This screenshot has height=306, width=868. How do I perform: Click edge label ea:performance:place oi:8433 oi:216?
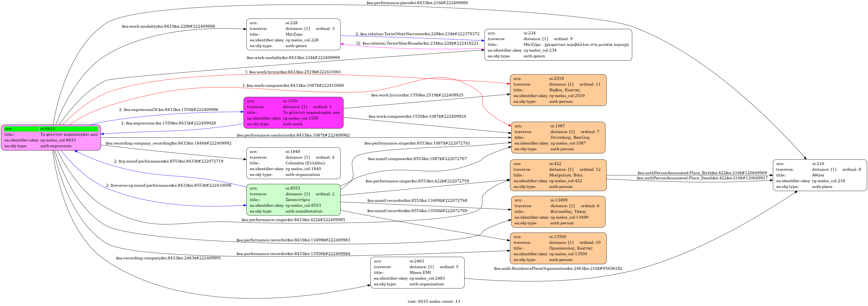417,3
